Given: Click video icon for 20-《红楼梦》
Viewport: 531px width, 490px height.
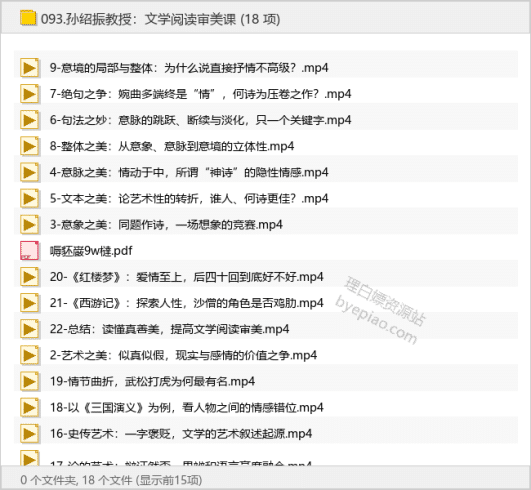Looking at the screenshot, I should tap(29, 277).
